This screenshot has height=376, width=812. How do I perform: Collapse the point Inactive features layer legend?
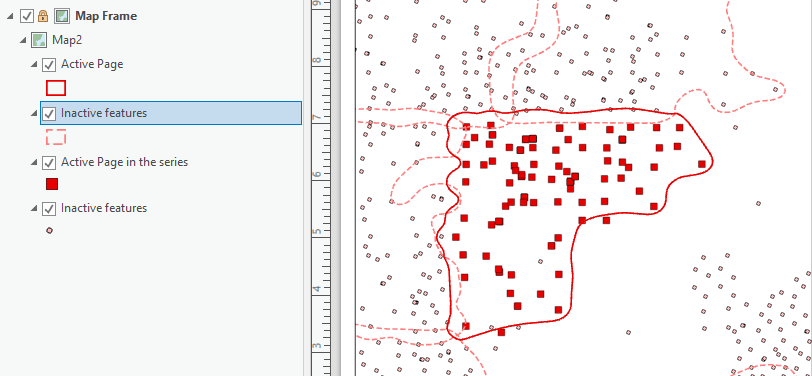(x=34, y=209)
